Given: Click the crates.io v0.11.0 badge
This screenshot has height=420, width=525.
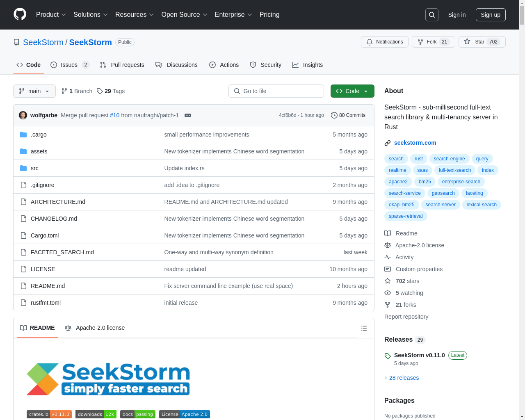Looking at the screenshot, I should pyautogui.click(x=49, y=414).
